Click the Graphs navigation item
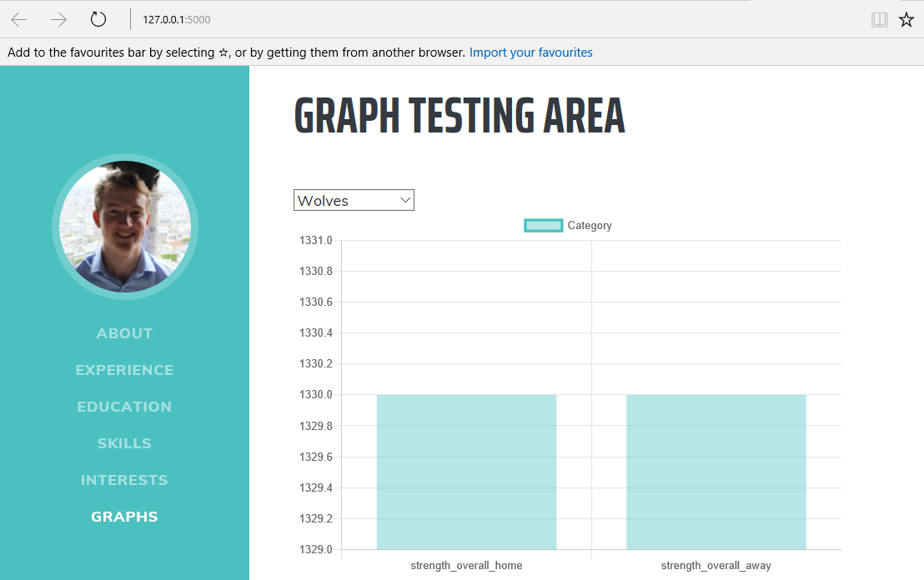The image size is (924, 580). [124, 517]
